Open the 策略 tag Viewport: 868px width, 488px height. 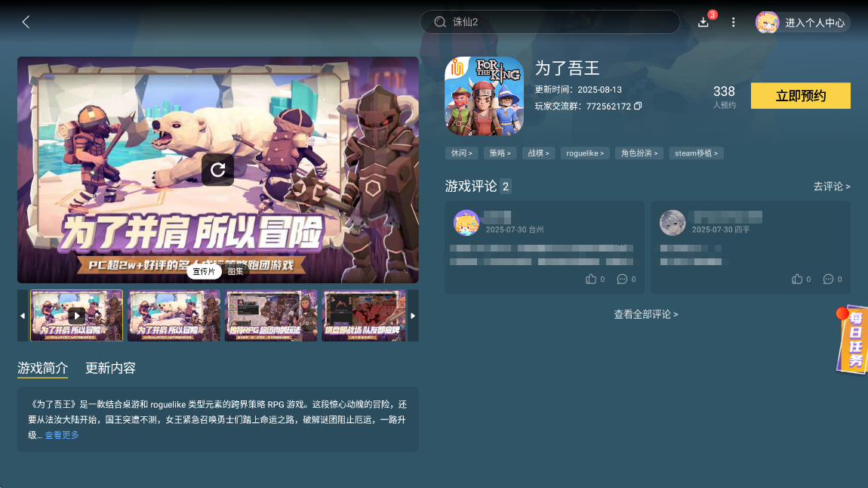[x=500, y=153]
